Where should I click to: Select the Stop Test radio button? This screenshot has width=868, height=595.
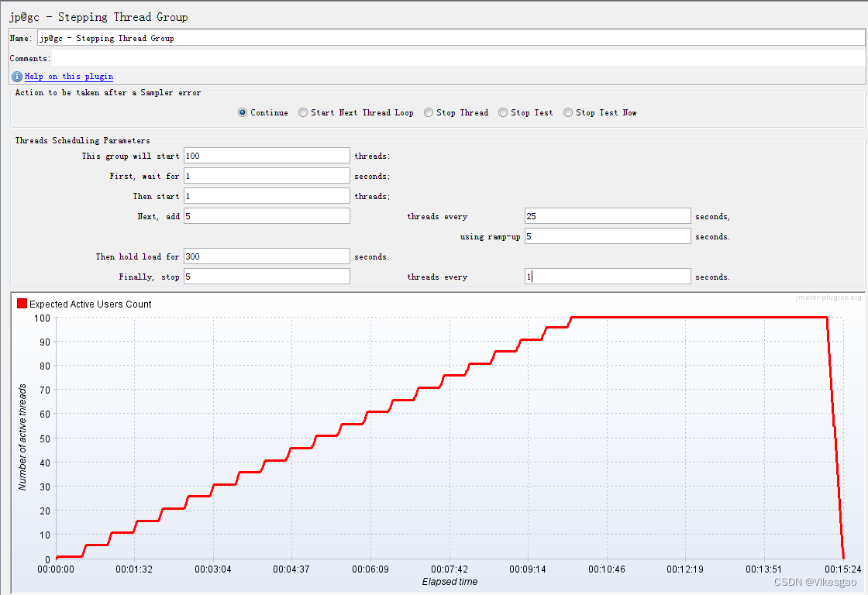503,112
